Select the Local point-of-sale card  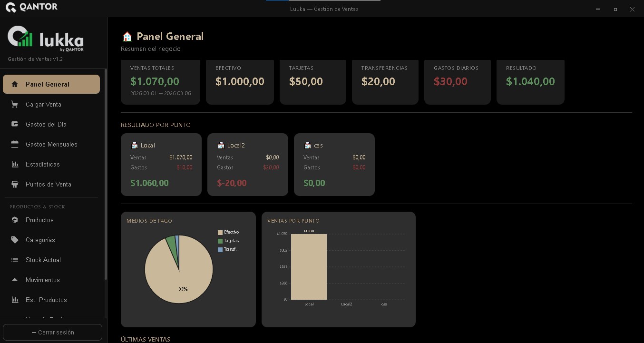coord(161,165)
